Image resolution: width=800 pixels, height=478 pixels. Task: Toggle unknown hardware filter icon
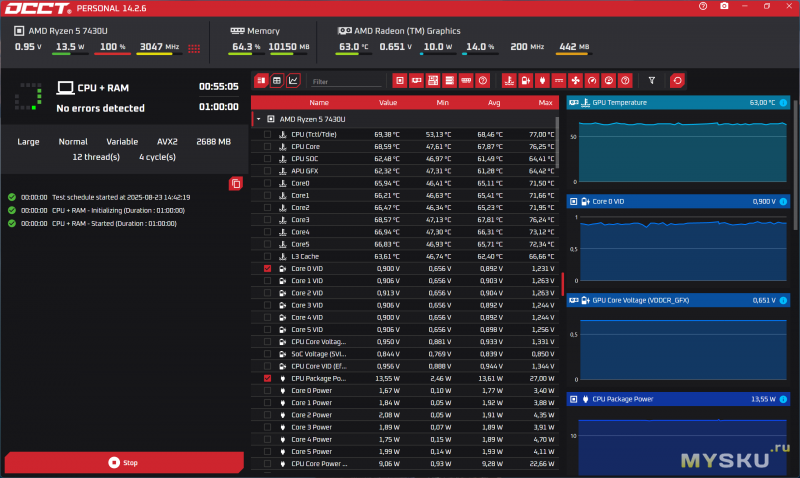[483, 81]
